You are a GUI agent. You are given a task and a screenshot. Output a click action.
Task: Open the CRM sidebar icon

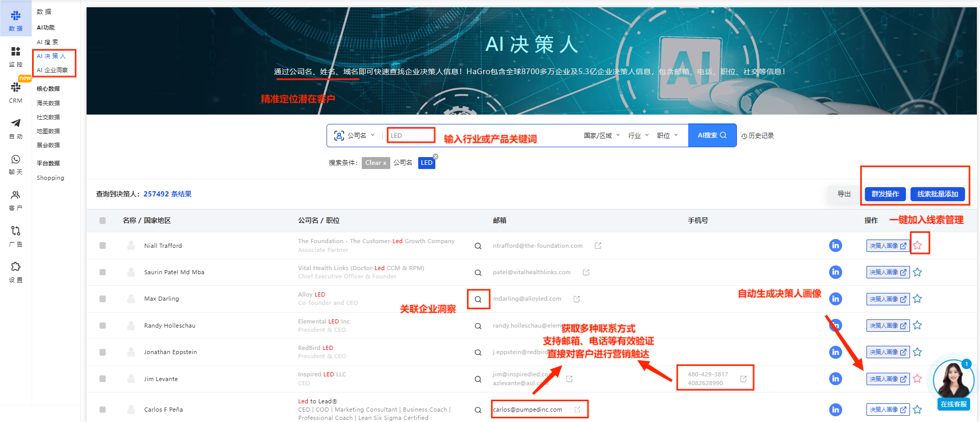16,92
